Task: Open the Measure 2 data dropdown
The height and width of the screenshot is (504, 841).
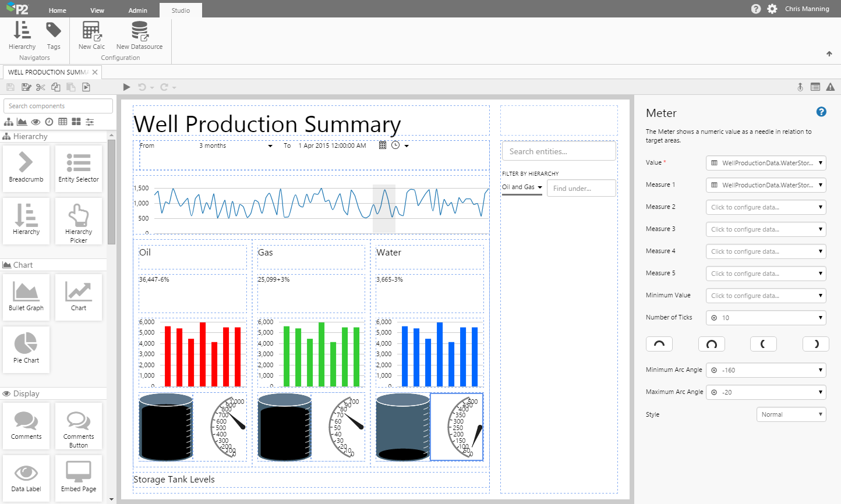Action: point(766,207)
